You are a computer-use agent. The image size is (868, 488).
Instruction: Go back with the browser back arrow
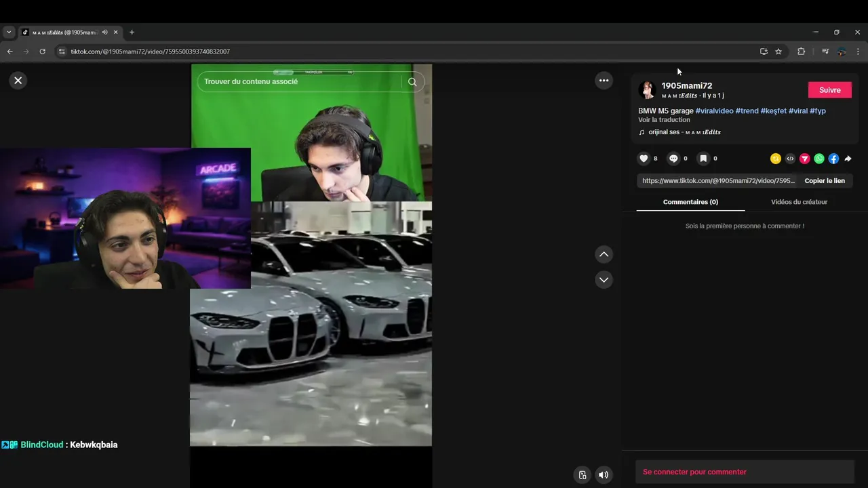coord(9,52)
